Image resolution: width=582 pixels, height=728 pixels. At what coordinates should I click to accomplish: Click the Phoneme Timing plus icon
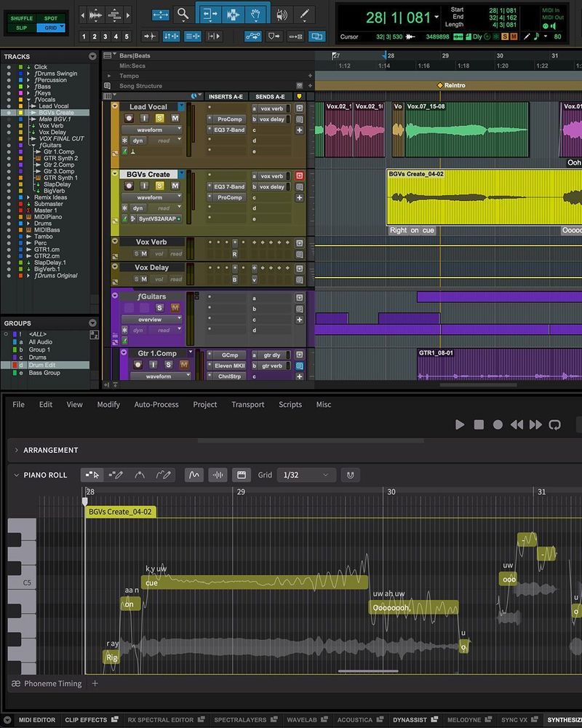95,684
